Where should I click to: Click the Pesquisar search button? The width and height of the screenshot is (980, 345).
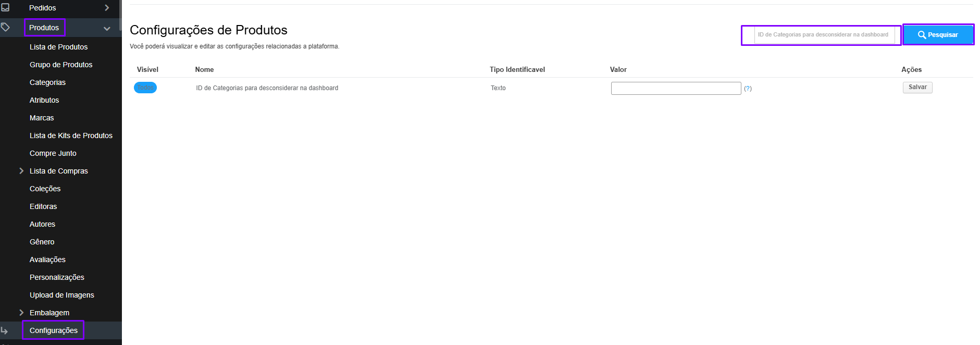938,34
